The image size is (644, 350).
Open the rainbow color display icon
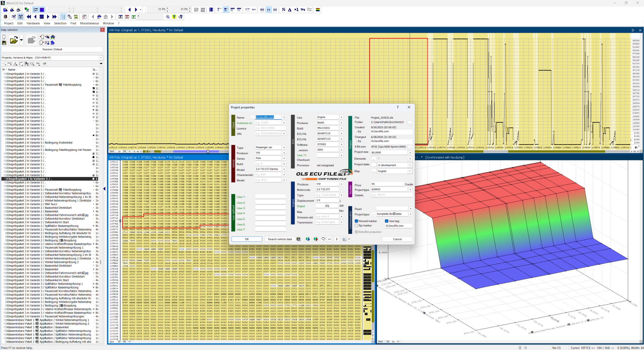coord(318,10)
